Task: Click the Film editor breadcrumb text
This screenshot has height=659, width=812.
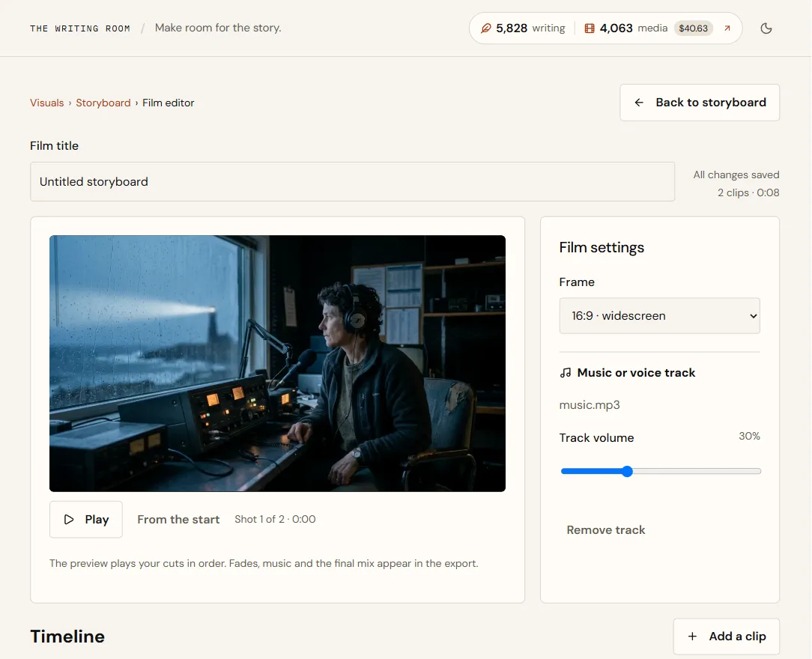Action: click(169, 103)
